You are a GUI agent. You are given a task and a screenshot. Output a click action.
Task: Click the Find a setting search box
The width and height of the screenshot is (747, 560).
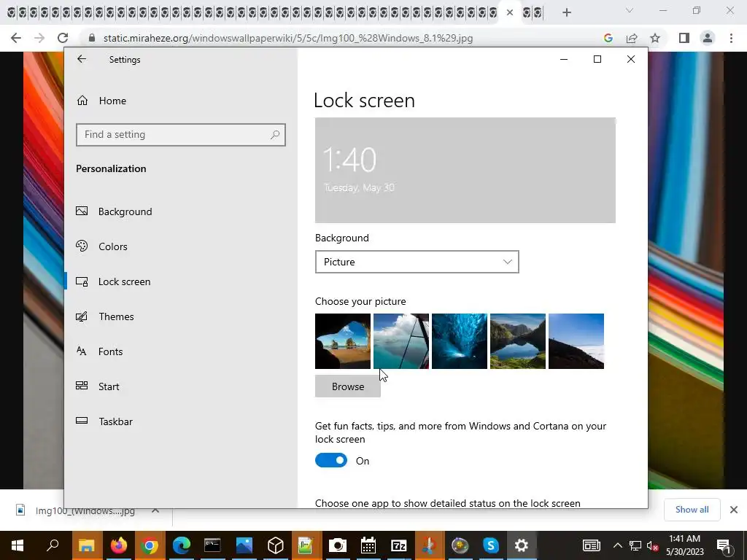click(x=181, y=135)
